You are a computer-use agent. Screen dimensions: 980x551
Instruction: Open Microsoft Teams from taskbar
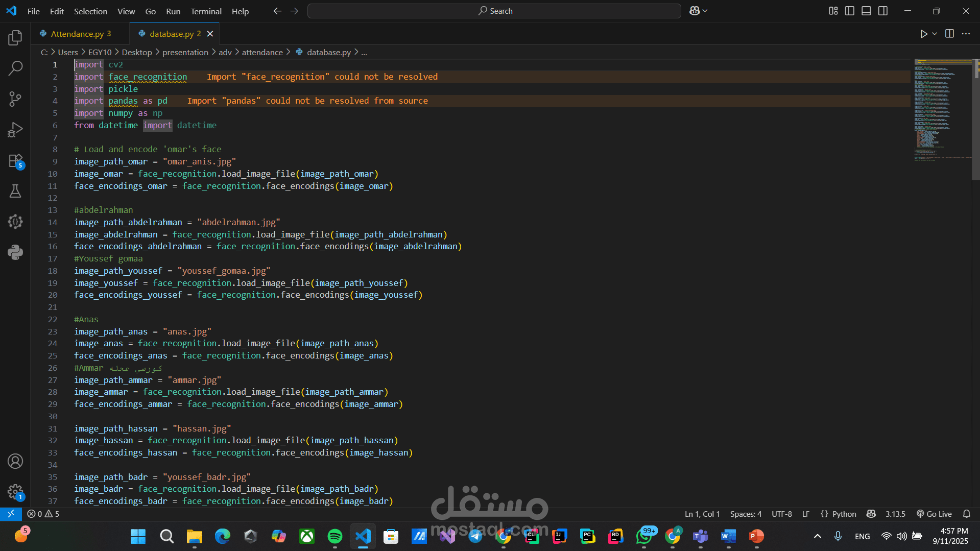coord(700,536)
